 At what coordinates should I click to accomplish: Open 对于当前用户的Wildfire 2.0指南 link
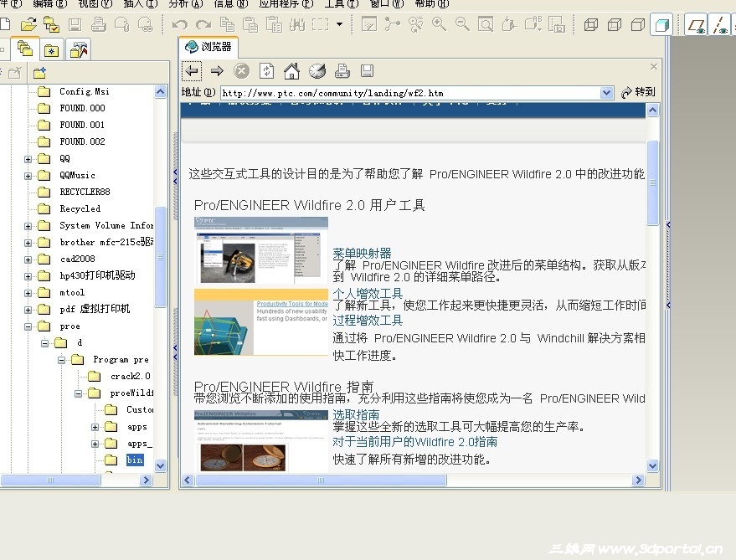coord(415,442)
